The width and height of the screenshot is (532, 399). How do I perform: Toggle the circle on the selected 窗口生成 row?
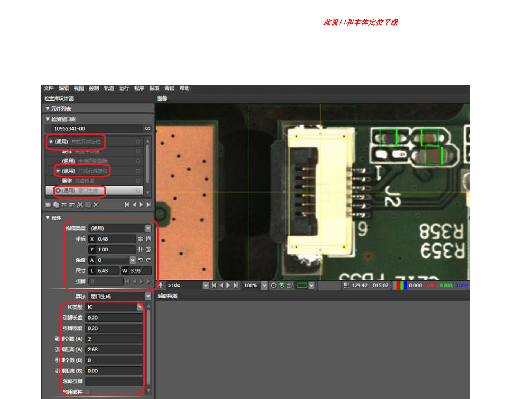(x=138, y=190)
